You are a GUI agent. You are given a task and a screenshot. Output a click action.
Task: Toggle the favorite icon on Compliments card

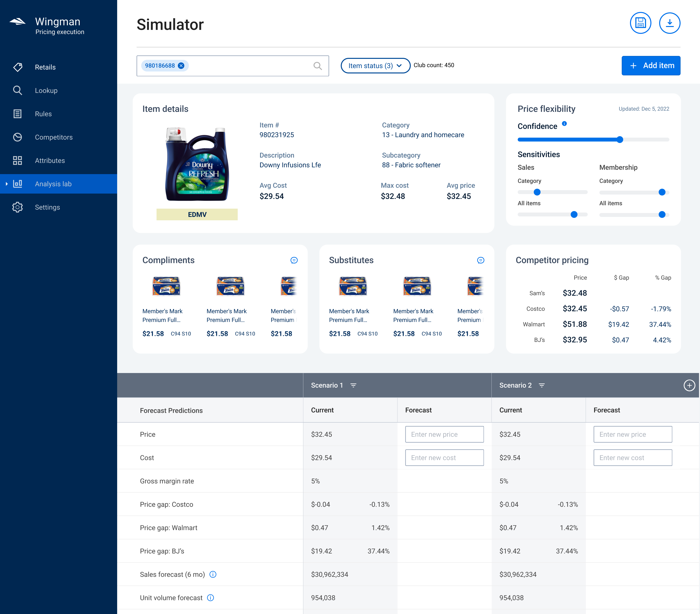pyautogui.click(x=294, y=260)
